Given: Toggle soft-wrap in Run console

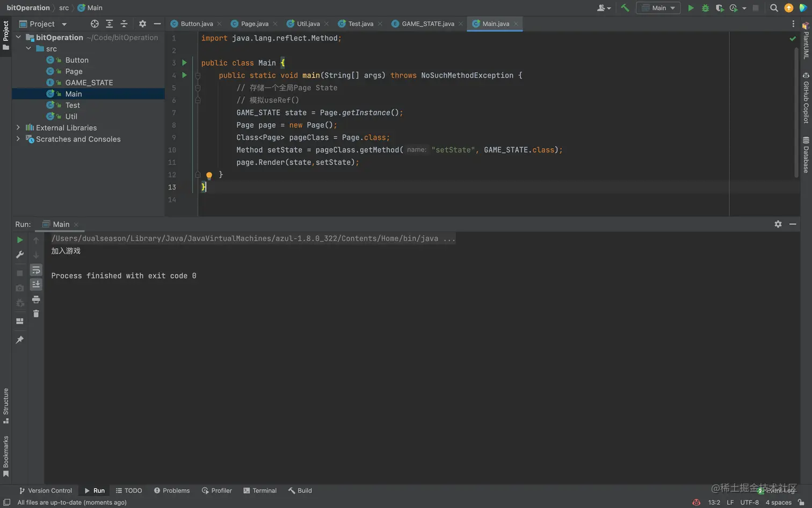Looking at the screenshot, I should (x=36, y=270).
